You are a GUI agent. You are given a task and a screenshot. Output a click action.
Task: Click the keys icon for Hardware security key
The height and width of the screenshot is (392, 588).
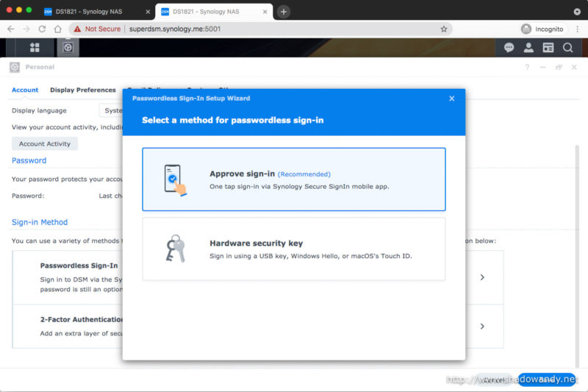pyautogui.click(x=176, y=249)
